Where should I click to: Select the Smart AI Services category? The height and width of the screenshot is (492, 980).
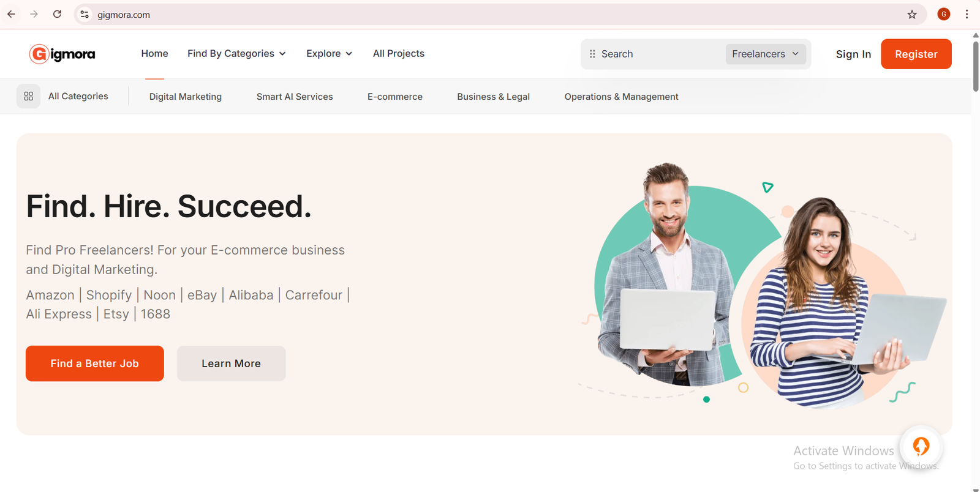[x=295, y=97]
